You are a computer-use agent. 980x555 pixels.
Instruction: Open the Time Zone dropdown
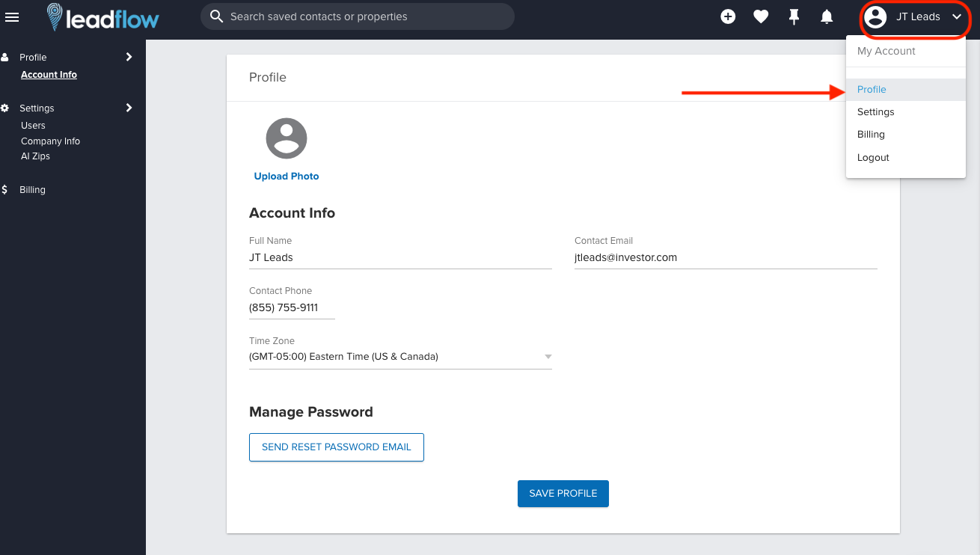(400, 357)
